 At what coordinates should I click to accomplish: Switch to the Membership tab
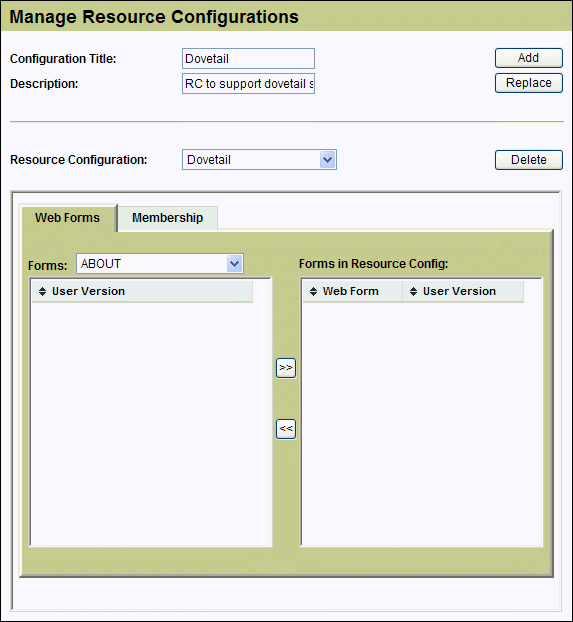[x=167, y=218]
